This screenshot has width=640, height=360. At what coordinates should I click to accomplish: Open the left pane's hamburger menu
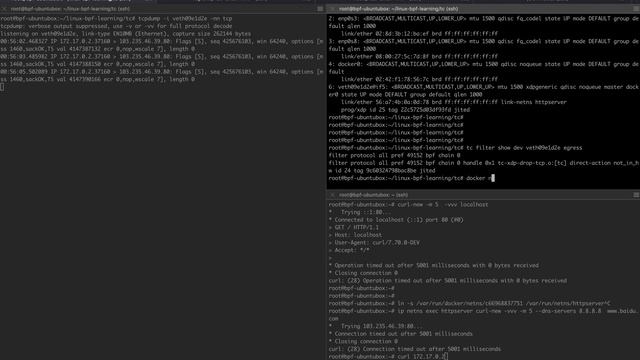click(320, 9)
